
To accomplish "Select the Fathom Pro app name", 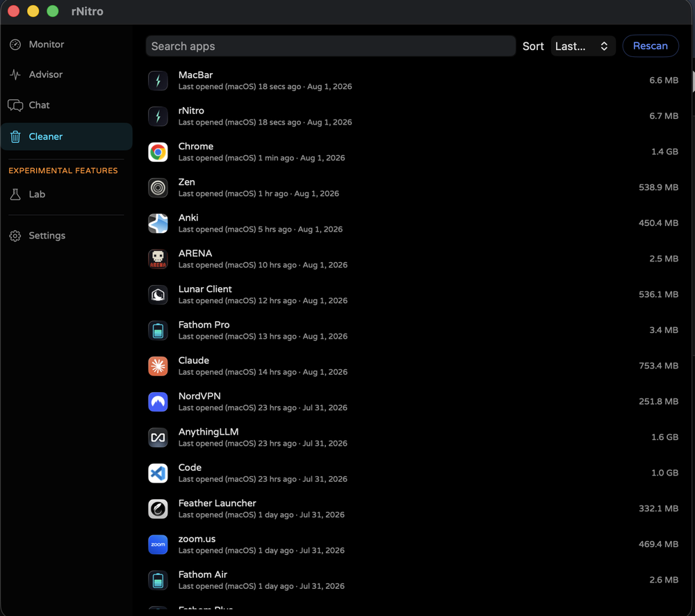I will point(204,325).
